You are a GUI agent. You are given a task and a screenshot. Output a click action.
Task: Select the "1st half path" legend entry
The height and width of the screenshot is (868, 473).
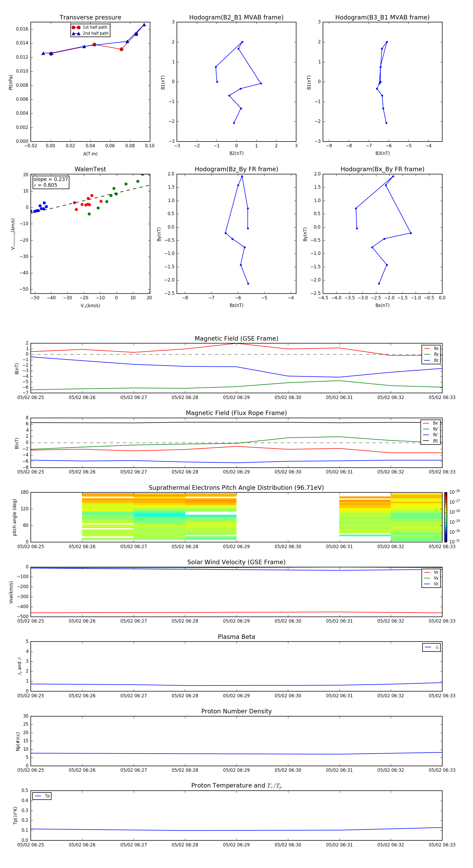[90, 27]
